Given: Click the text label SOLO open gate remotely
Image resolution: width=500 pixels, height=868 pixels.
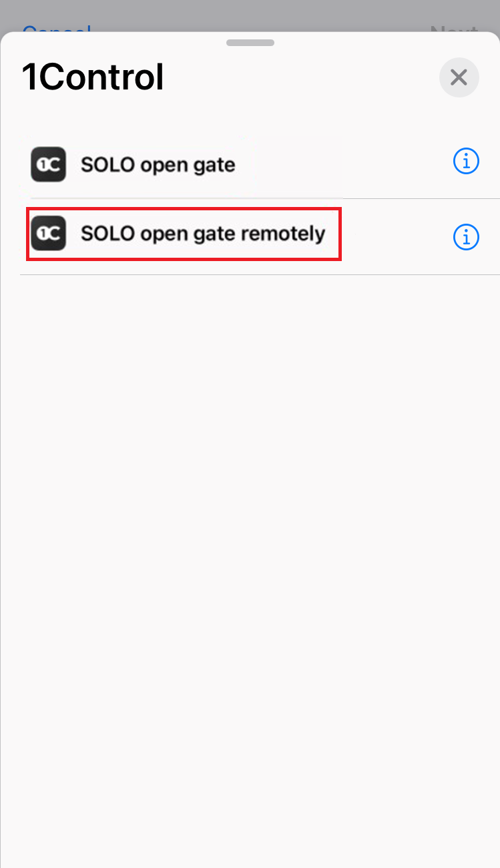Looking at the screenshot, I should [203, 234].
